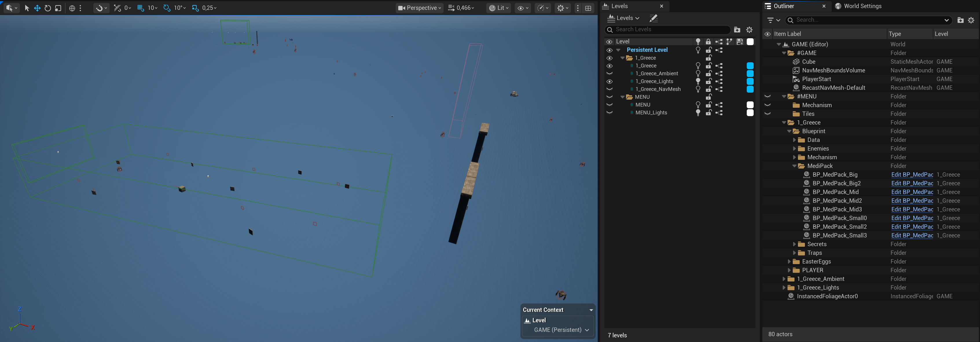Open the Levels menu
Viewport: 980px width, 342px height.
(623, 18)
